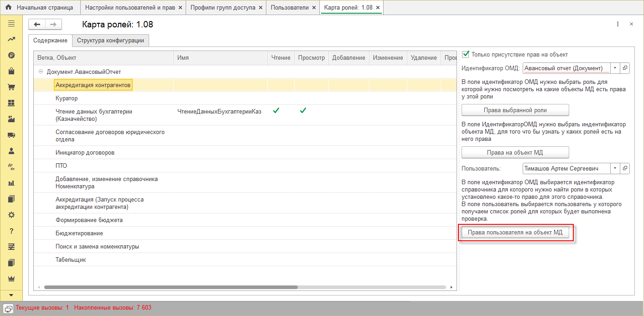This screenshot has height=316, width=644.
Task: Select the Инициатор договоров row
Action: click(x=245, y=152)
